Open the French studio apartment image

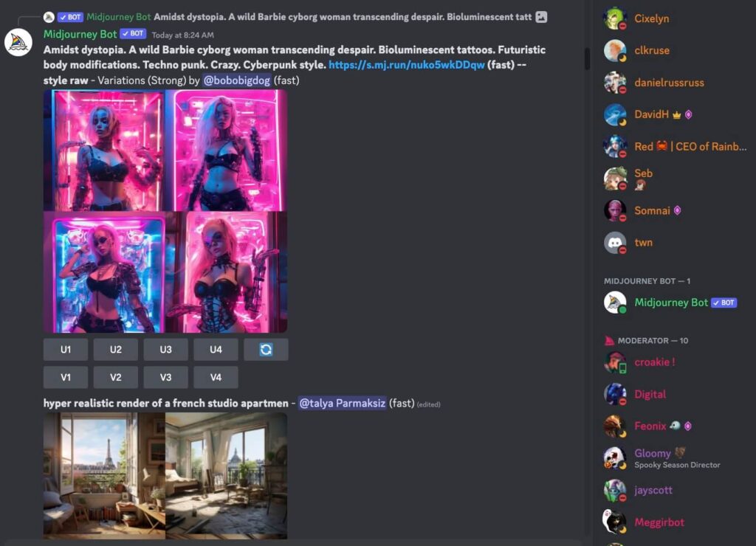pyautogui.click(x=165, y=475)
